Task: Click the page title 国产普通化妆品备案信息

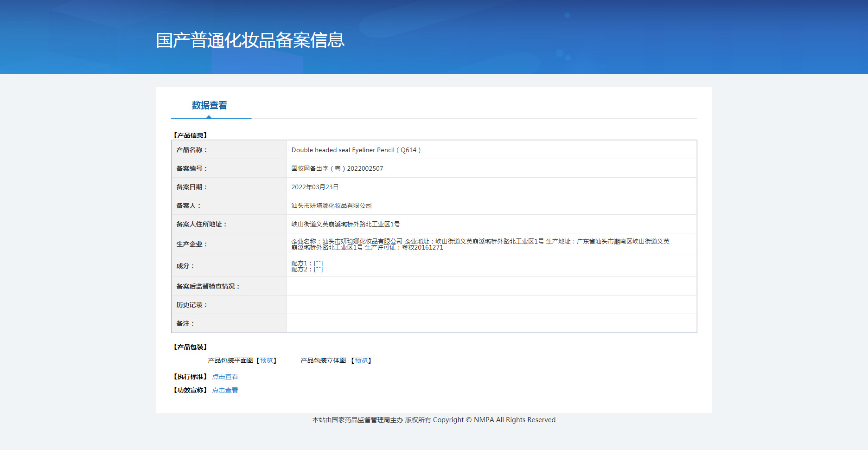Action: pyautogui.click(x=250, y=40)
